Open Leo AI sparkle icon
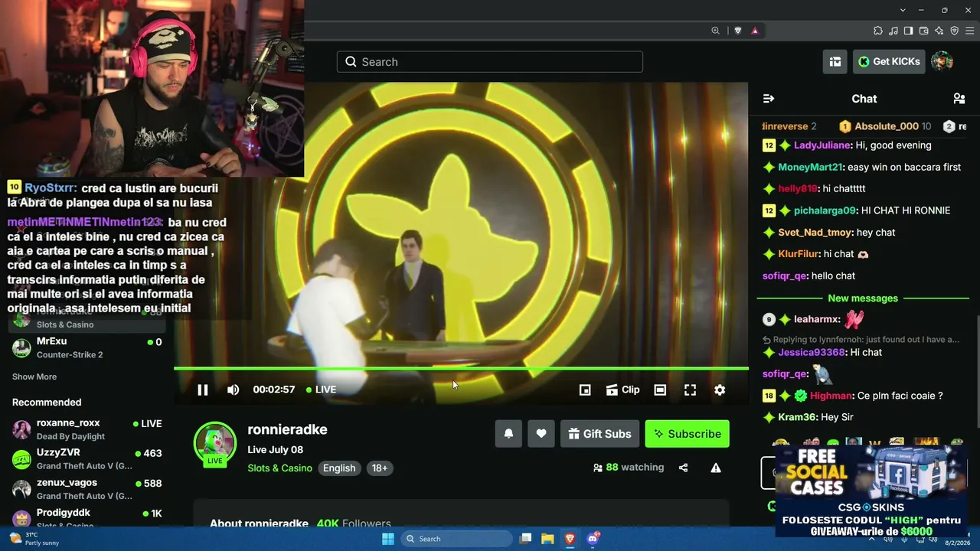980x551 pixels. point(939,31)
